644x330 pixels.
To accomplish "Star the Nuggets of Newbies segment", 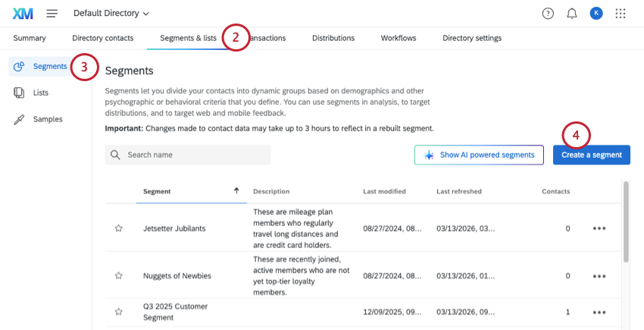I will (x=119, y=276).
